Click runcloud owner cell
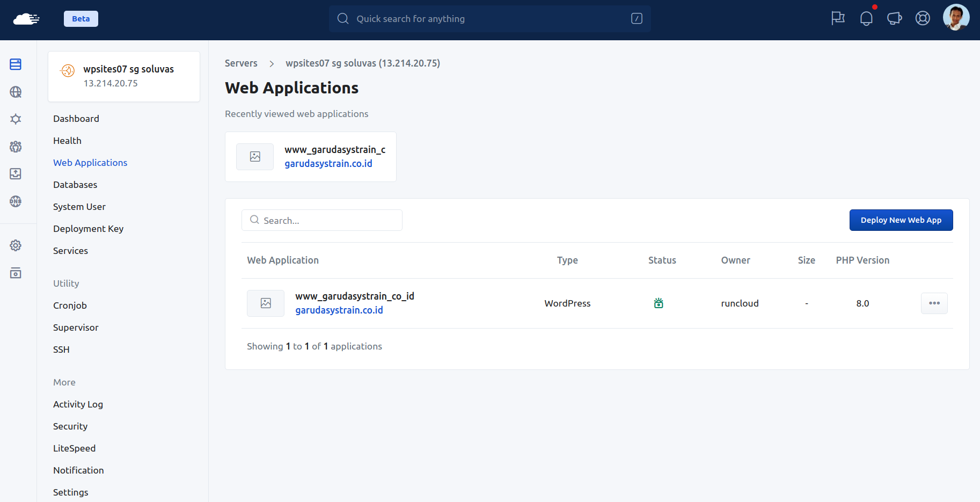 click(x=740, y=303)
